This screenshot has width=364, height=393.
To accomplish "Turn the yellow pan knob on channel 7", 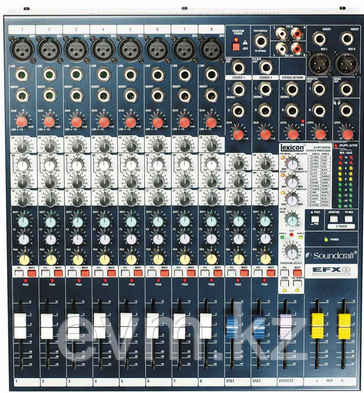I will click(185, 260).
